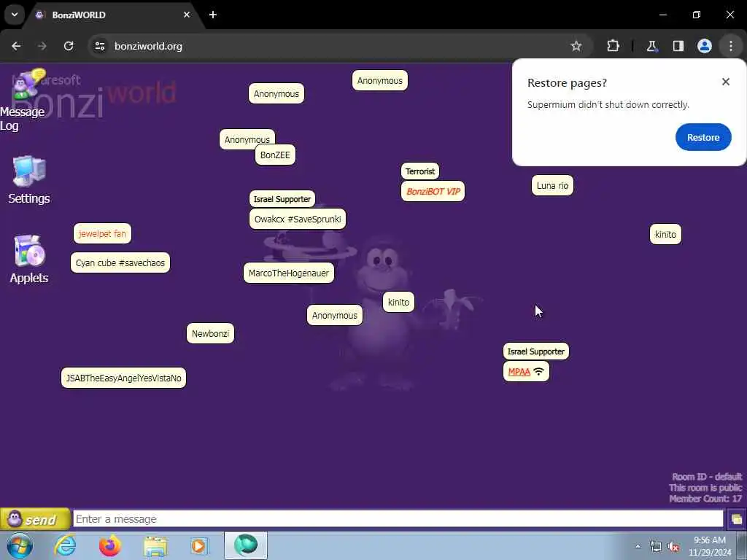Close the BonziWORLD tab

[187, 15]
